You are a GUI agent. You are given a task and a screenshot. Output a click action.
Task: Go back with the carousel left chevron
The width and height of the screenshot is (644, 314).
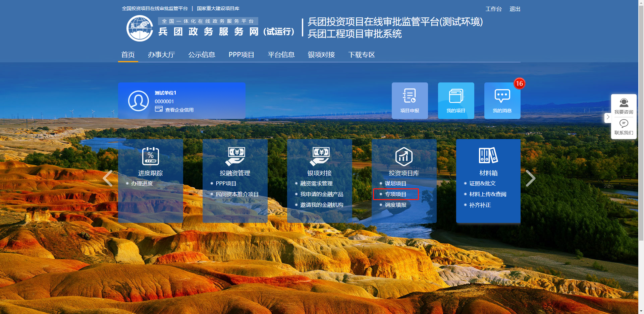pyautogui.click(x=108, y=178)
